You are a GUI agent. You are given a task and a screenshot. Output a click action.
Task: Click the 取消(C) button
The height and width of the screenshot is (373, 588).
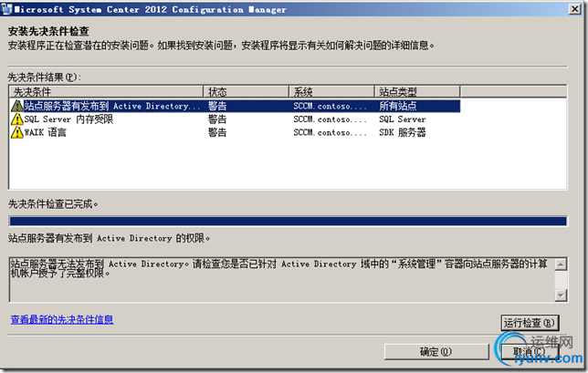pos(530,352)
